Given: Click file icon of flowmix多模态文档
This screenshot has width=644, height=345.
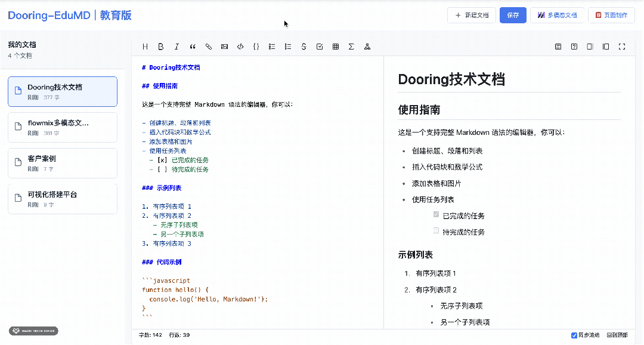Looking at the screenshot, I should point(18,126).
